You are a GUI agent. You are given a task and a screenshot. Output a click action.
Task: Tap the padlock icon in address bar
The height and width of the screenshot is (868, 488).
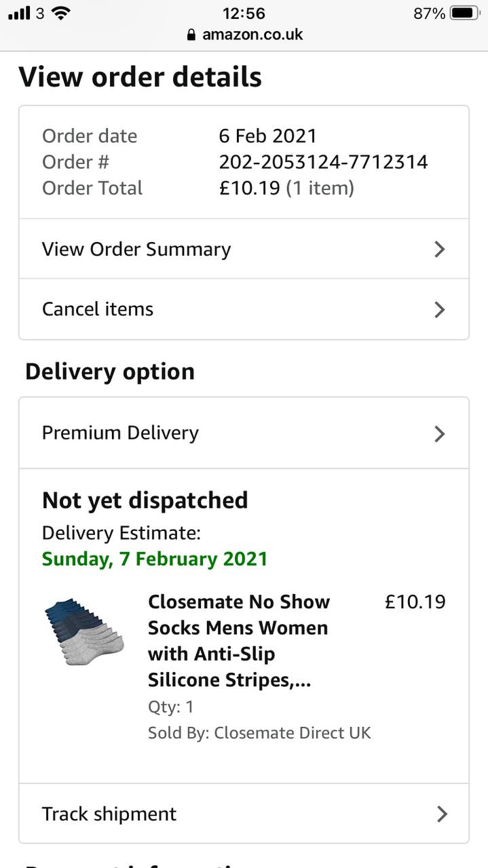pyautogui.click(x=191, y=35)
